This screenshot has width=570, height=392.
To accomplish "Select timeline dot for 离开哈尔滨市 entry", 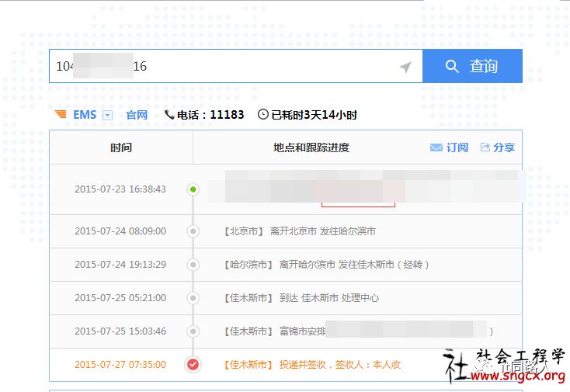I will pos(193,265).
